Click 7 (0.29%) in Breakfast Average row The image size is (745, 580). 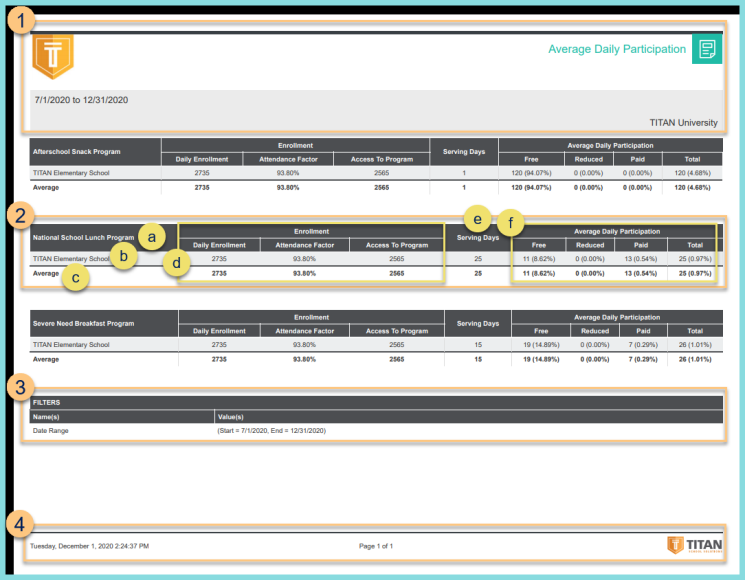coord(643,360)
